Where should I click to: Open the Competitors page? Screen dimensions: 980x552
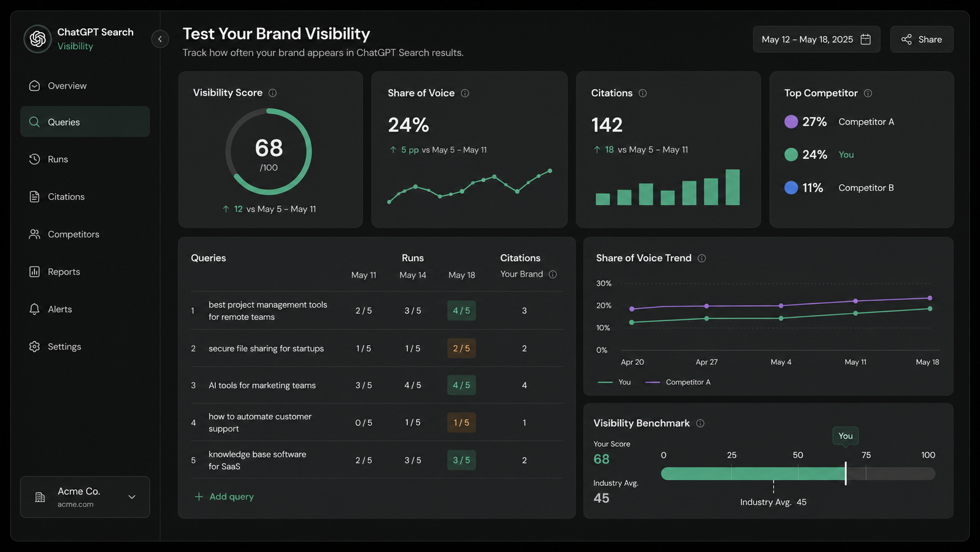tap(85, 234)
